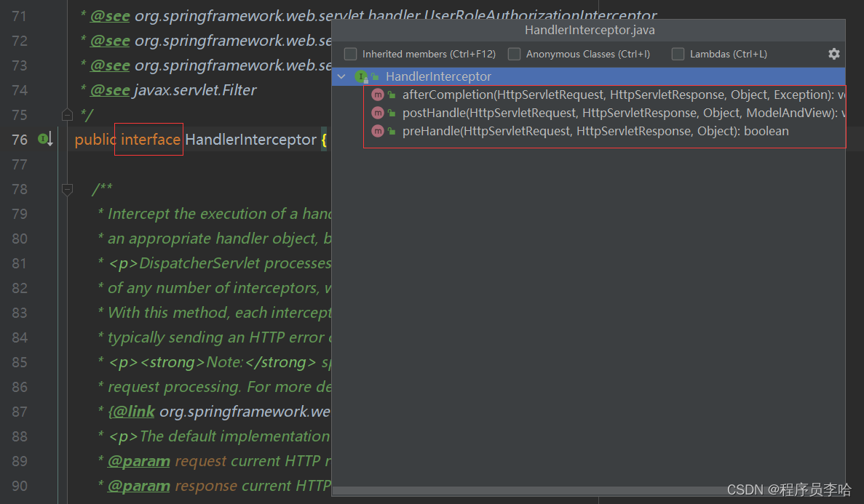Click the fold marker at line 75
Image resolution: width=864 pixels, height=504 pixels.
coord(67,113)
